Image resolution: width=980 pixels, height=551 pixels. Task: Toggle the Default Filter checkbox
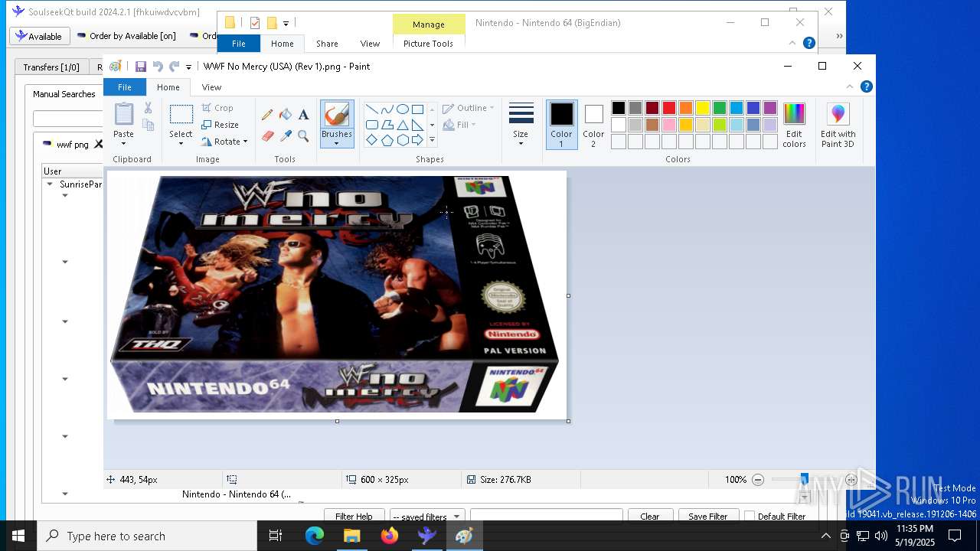(x=750, y=516)
